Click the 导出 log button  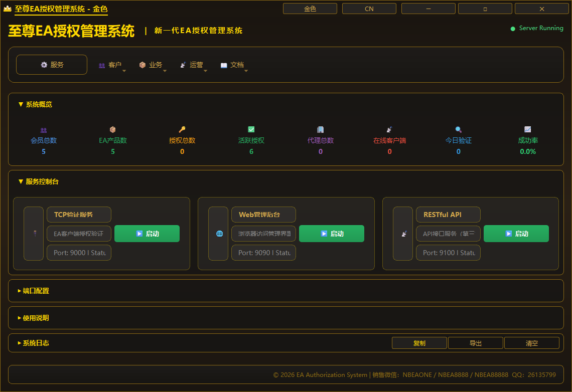tap(476, 343)
